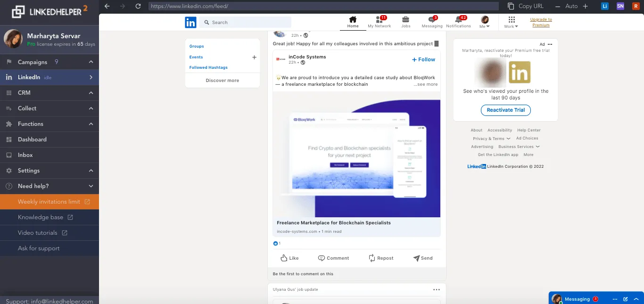The height and width of the screenshot is (304, 644).
Task: Open the Ad options three-dot menu
Action: point(550,44)
